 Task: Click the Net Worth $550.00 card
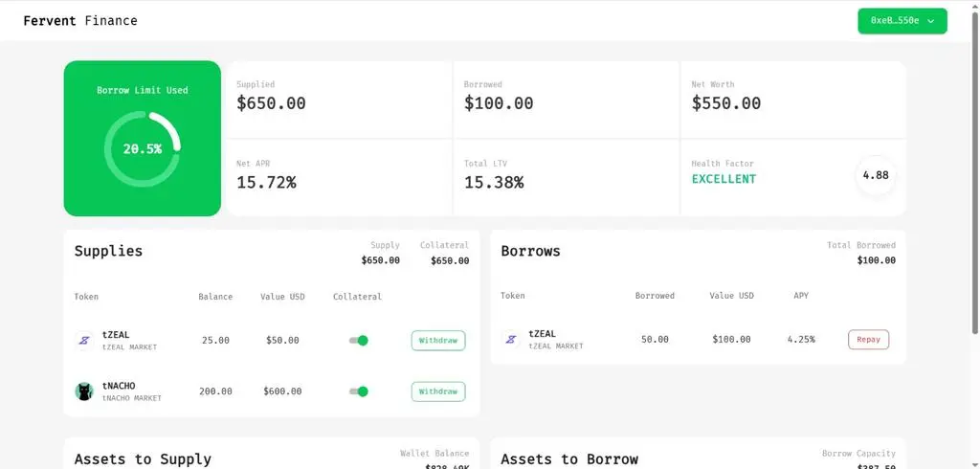coord(793,100)
